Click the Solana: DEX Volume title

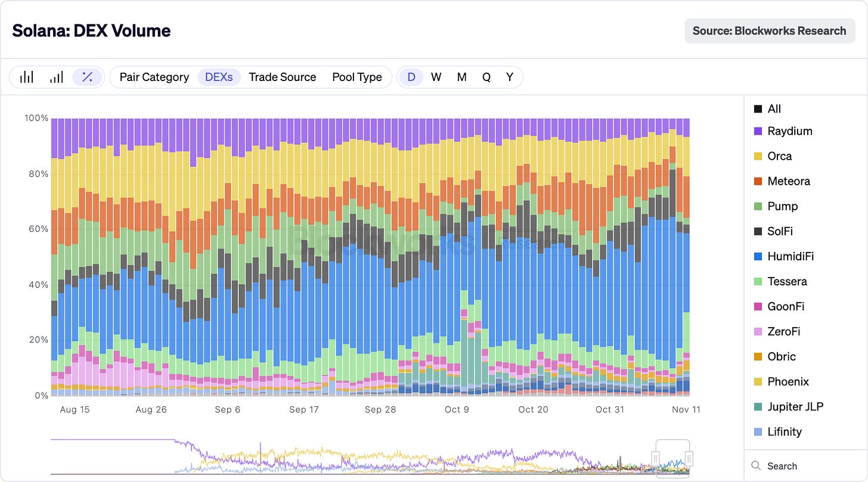(92, 30)
